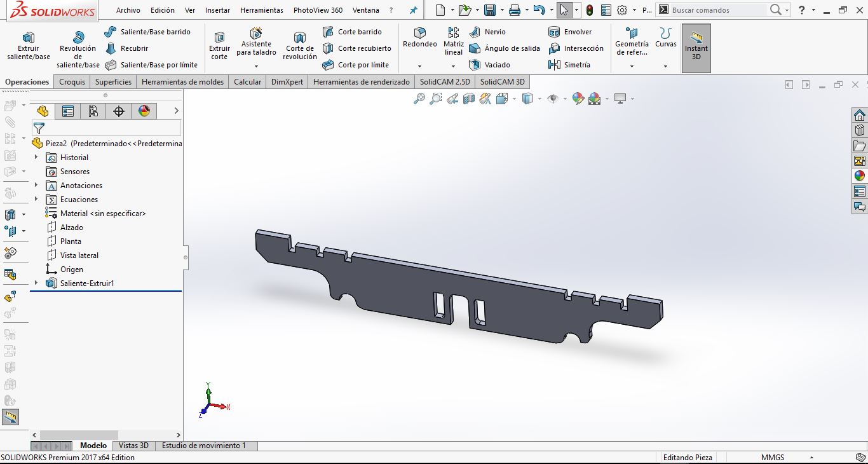Toggle hide/show items eye icon

click(x=553, y=99)
